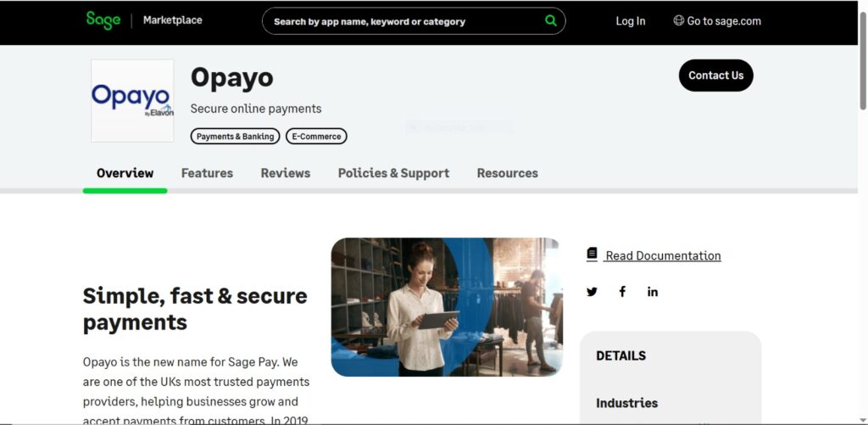
Task: Select the Payments & Banking category tag
Action: point(236,137)
